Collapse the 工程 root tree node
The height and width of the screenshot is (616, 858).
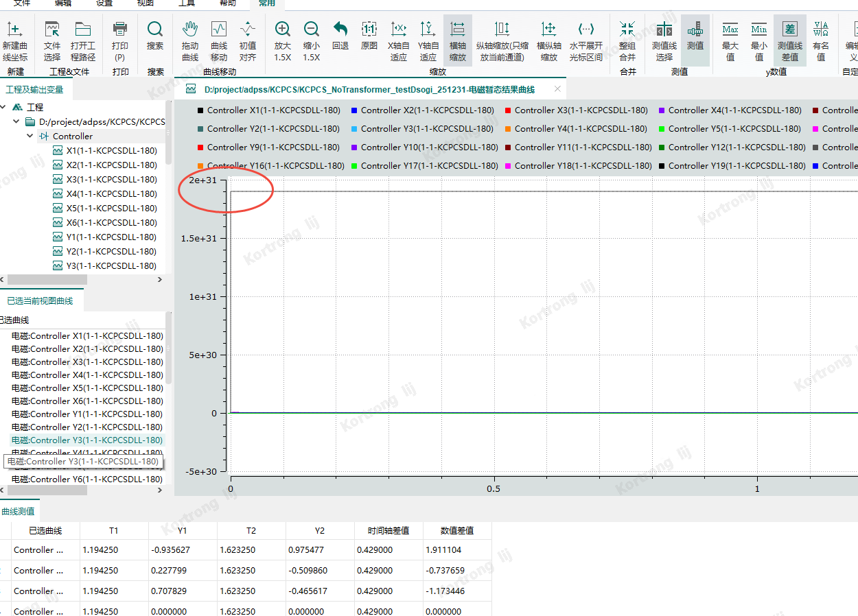click(4, 107)
